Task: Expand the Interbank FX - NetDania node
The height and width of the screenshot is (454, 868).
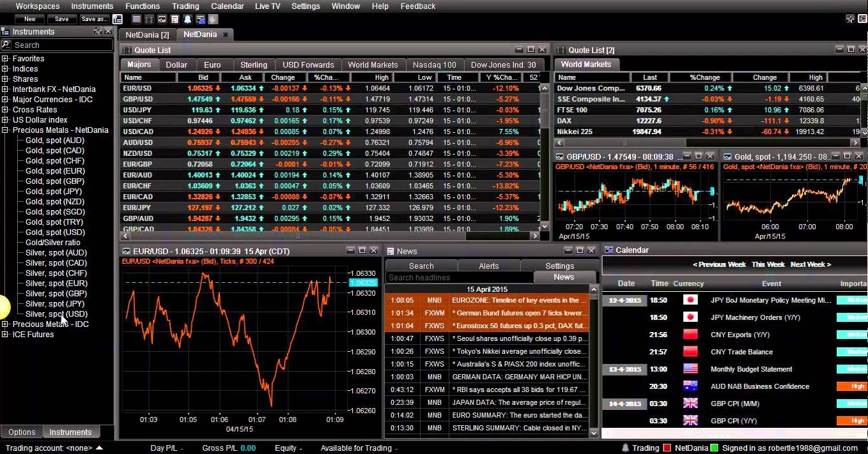Action: pos(5,89)
